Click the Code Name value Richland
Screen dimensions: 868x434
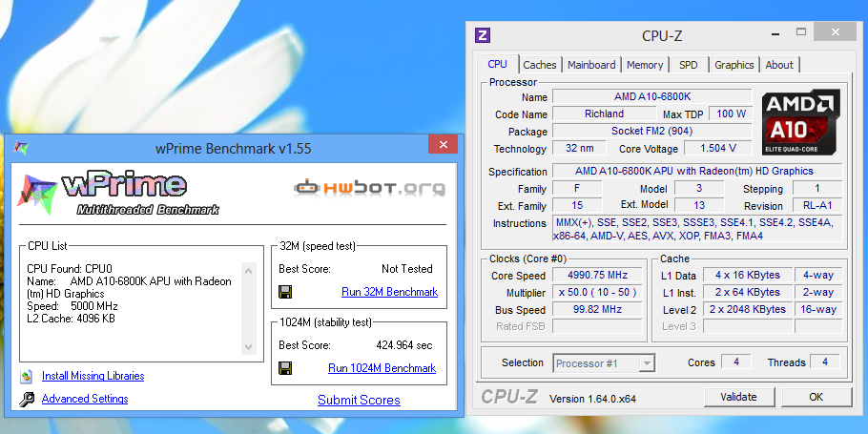604,114
